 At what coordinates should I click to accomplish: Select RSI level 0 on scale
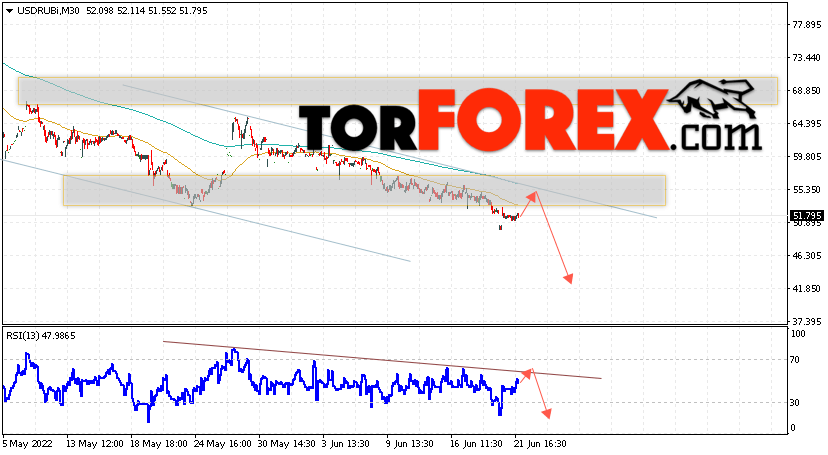pyautogui.click(x=793, y=428)
